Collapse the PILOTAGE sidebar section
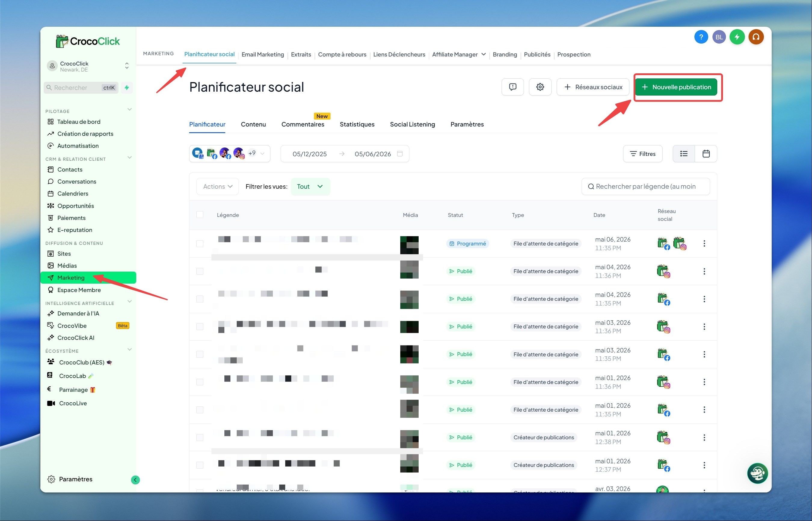Image resolution: width=812 pixels, height=521 pixels. pyautogui.click(x=129, y=110)
